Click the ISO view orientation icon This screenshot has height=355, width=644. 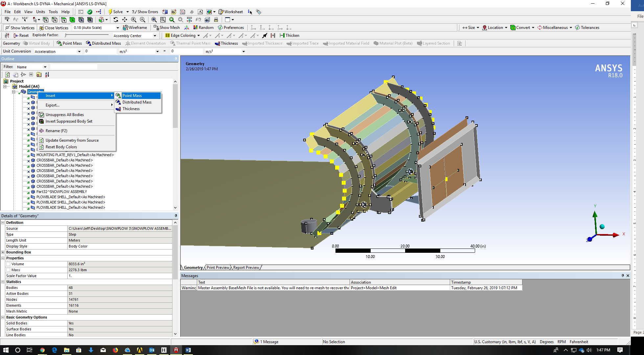pyautogui.click(x=189, y=20)
